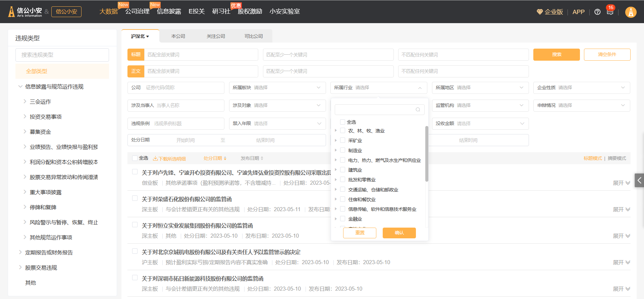Check the 采矿业 checkbox
Image resolution: width=644 pixels, height=299 pixels.
pos(342,140)
